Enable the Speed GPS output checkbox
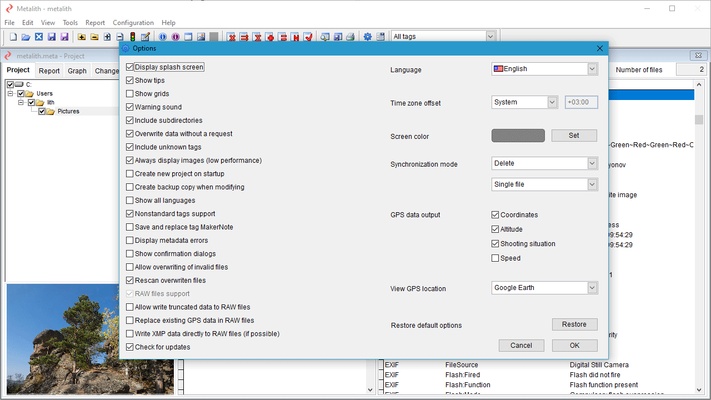 495,258
